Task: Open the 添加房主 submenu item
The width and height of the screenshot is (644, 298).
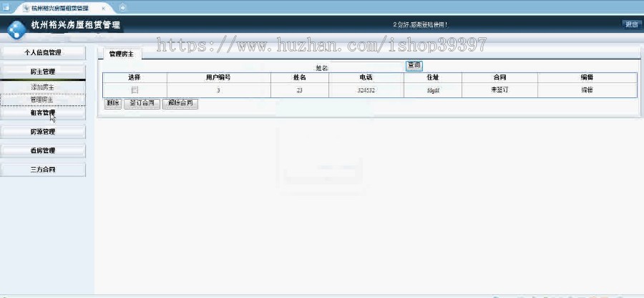Action: [43, 87]
